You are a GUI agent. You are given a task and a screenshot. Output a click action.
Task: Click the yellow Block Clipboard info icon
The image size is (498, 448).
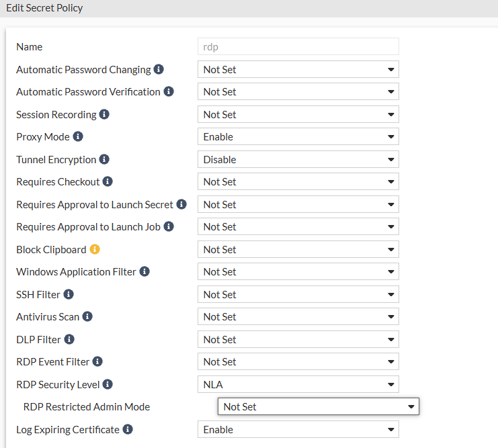coord(95,249)
